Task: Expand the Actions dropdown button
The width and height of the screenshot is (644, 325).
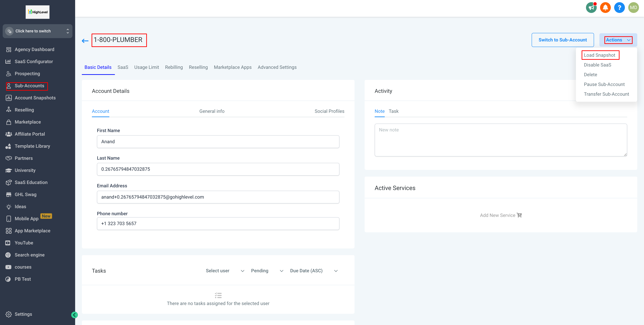Action: 618,40
